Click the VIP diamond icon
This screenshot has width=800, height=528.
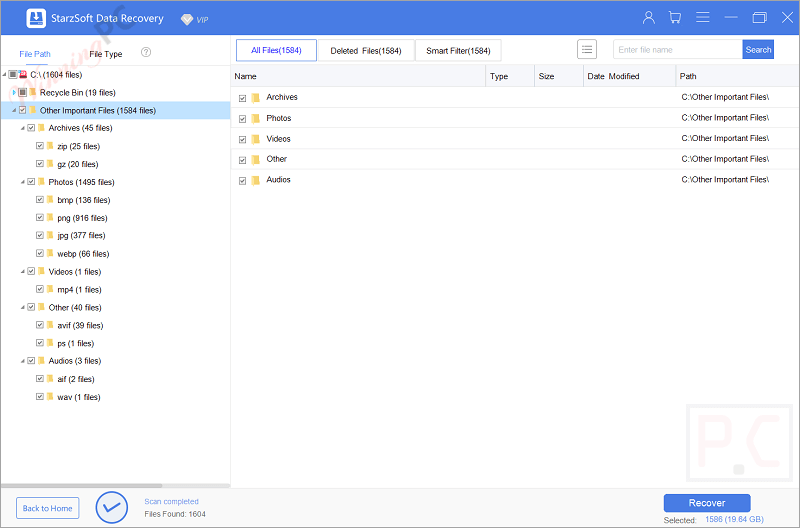coord(187,19)
